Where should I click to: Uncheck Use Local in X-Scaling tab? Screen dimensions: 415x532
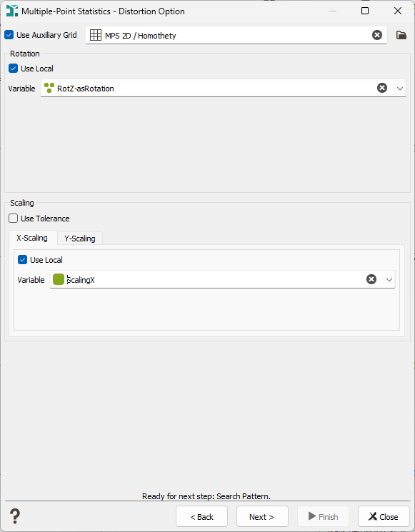[22, 260]
